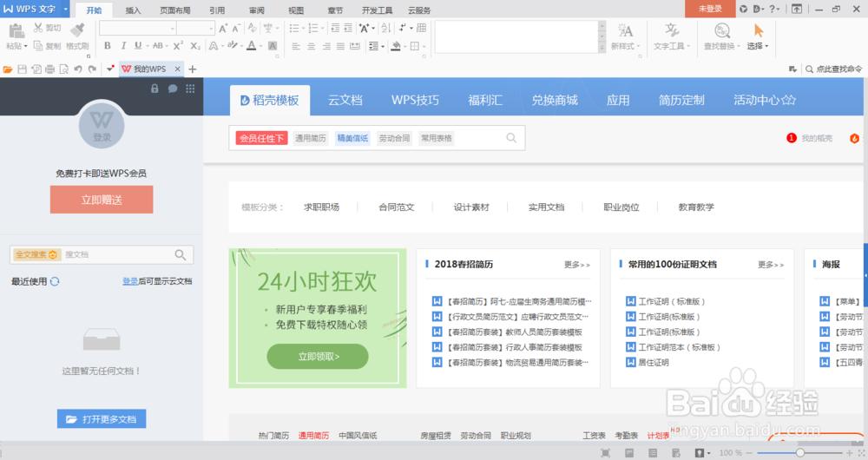868x460 pixels.
Task: Click the 立即赠送 button
Action: pyautogui.click(x=102, y=200)
